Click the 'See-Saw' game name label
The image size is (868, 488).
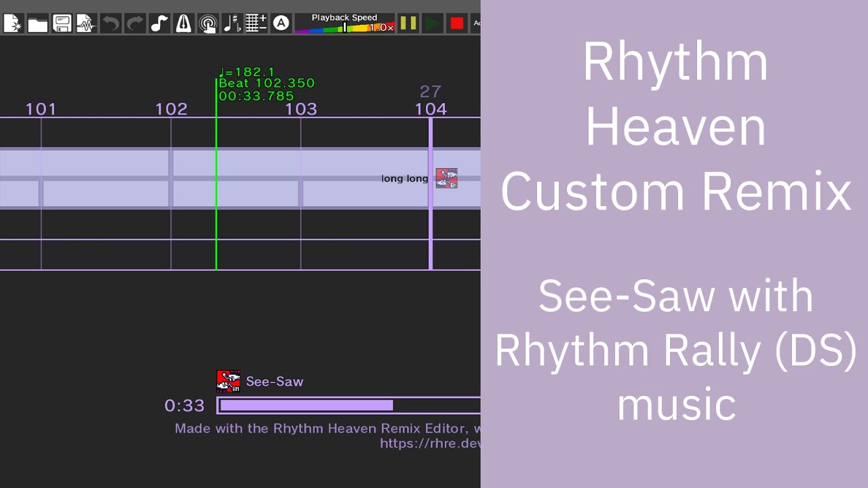[275, 382]
